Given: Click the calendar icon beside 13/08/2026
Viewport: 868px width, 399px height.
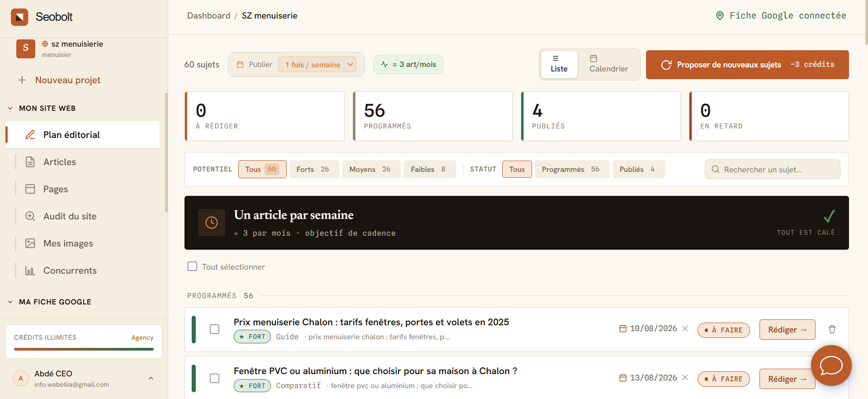Looking at the screenshot, I should tap(623, 378).
